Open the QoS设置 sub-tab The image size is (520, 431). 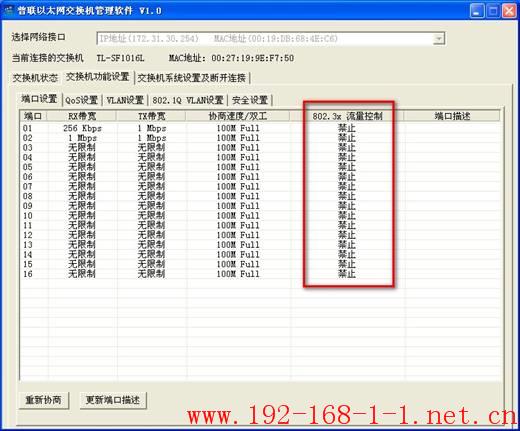point(81,100)
